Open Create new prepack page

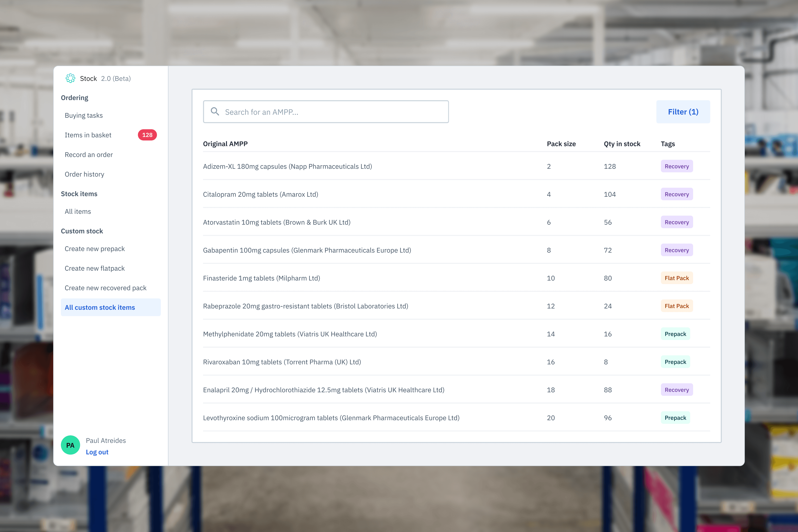(x=95, y=248)
